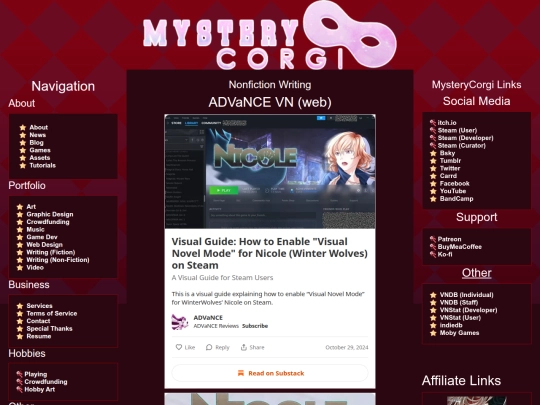Click the Mystery Corgi logo banner
Viewport: 540px width, 405px height.
point(270,35)
